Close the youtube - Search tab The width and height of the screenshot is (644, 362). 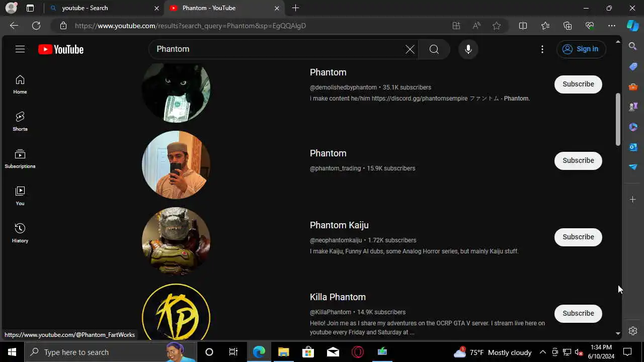[x=156, y=8]
